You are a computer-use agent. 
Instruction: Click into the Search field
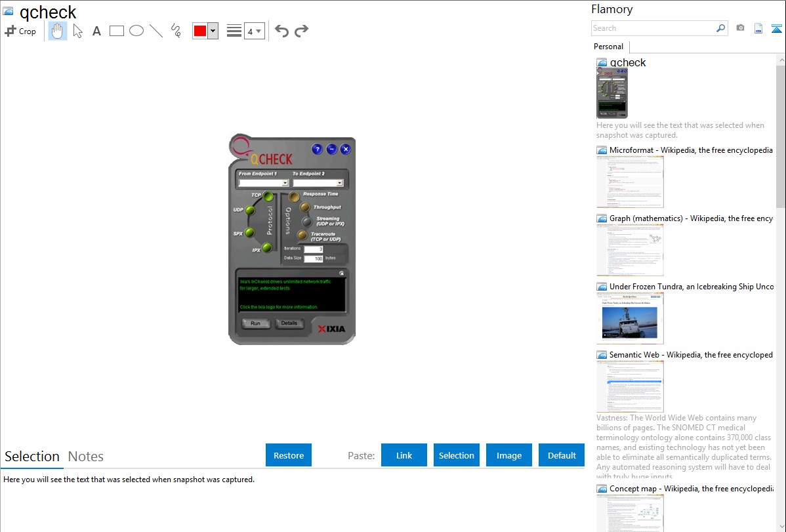point(653,28)
